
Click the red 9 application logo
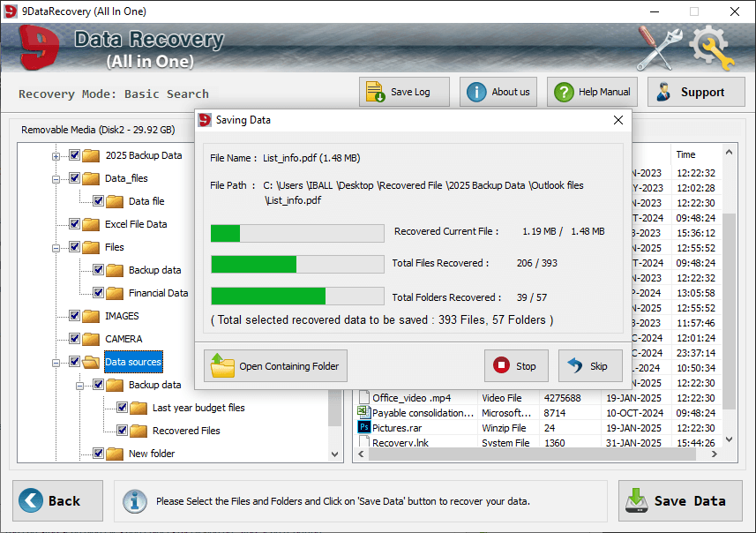39,48
